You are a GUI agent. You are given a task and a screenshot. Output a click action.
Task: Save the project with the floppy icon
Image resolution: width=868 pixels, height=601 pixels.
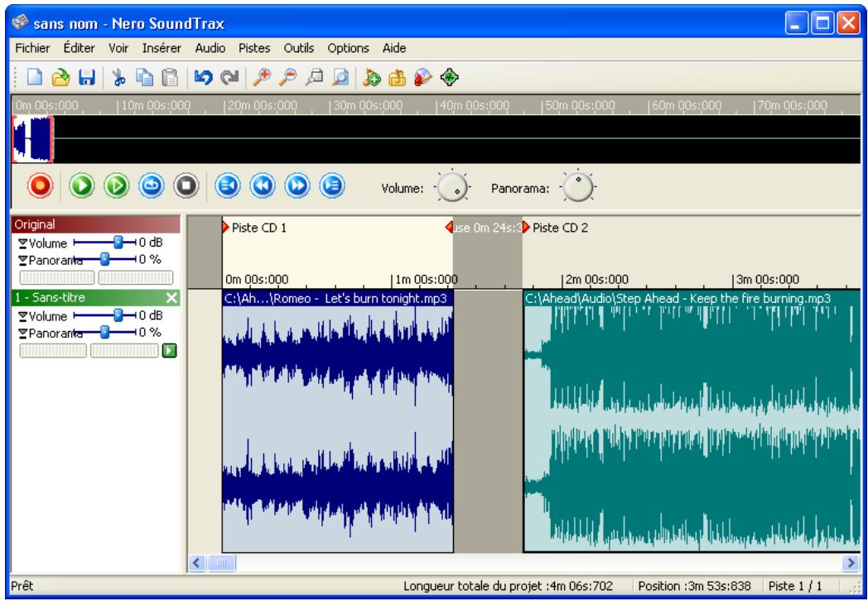pos(86,78)
